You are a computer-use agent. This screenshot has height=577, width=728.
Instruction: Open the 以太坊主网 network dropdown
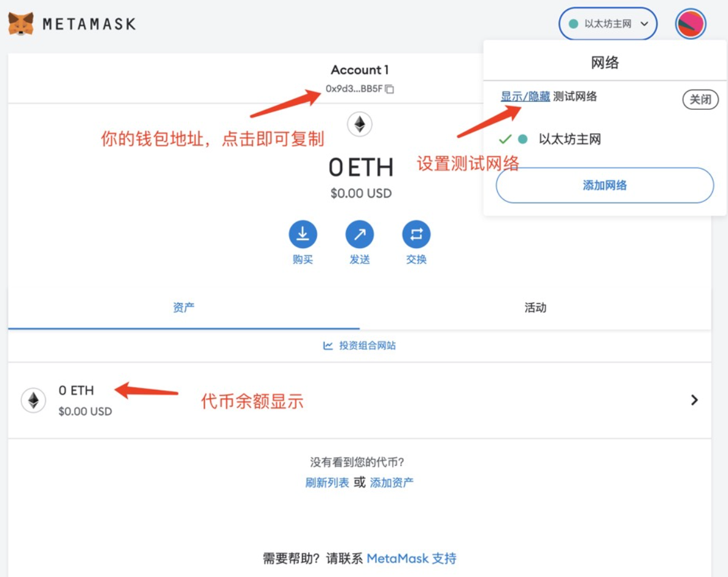[608, 24]
